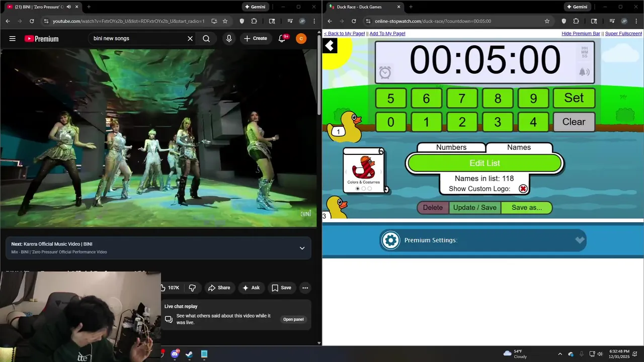Tap keypad number 5

point(390,99)
